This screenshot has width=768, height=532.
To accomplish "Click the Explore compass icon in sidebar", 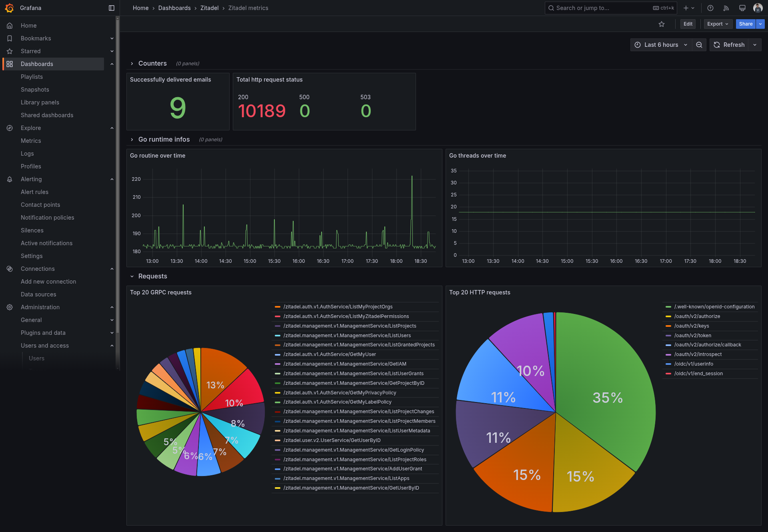I will tap(10, 128).
